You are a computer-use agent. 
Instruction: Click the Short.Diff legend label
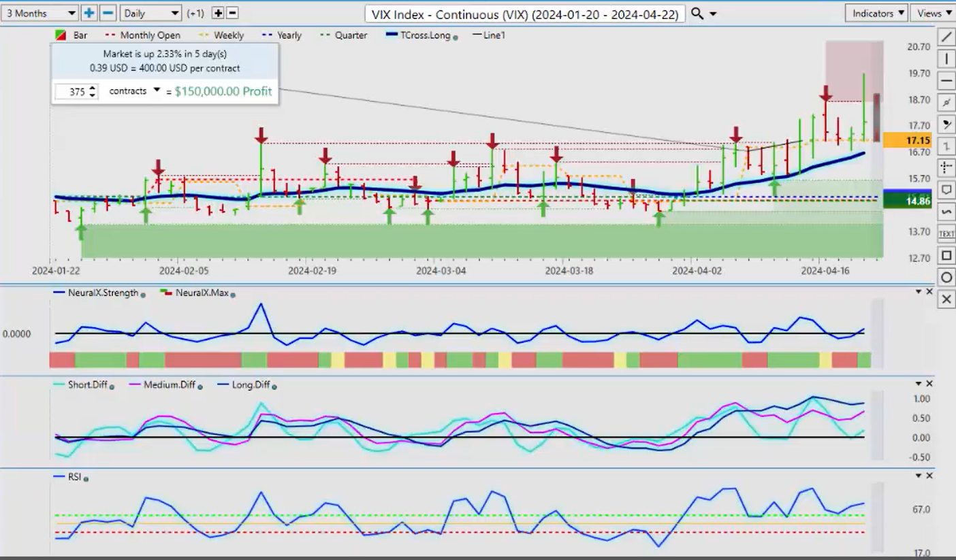(88, 385)
